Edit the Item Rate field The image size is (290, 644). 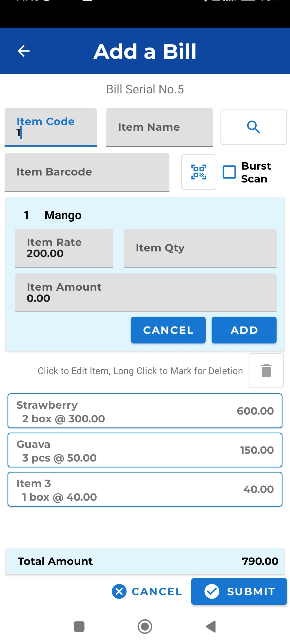tap(64, 248)
